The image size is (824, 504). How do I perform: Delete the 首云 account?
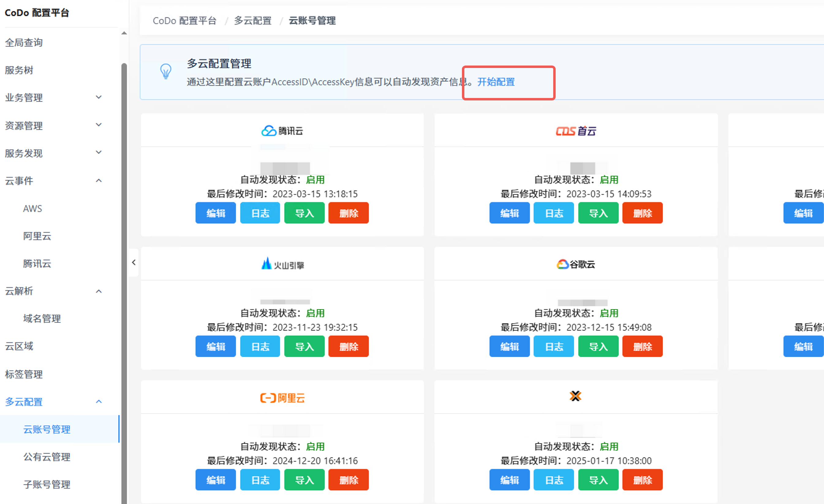(x=642, y=213)
